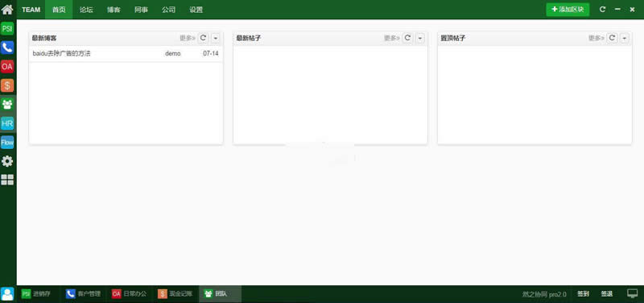644x303 pixels.
Task: Open the 博客 tab
Action: (114, 10)
